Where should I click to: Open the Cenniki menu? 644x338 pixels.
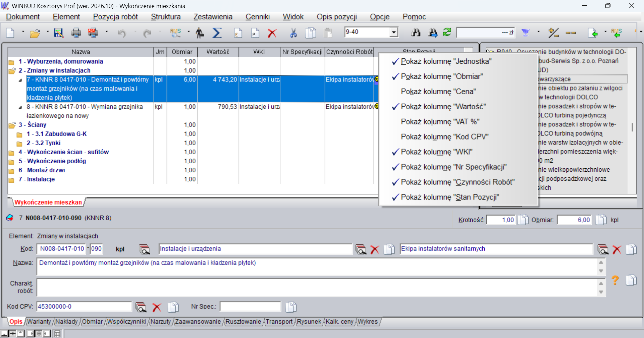258,17
